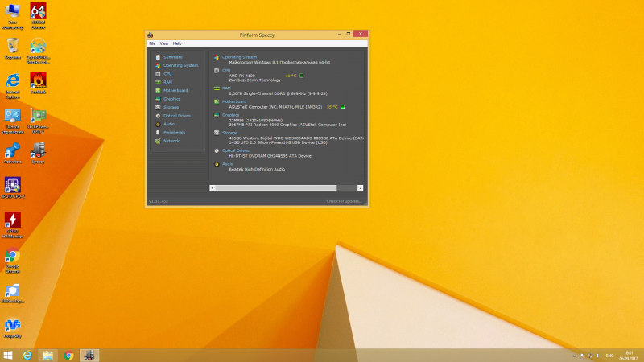The width and height of the screenshot is (644, 362).
Task: Select RAM in the left navigation
Action: click(x=167, y=82)
